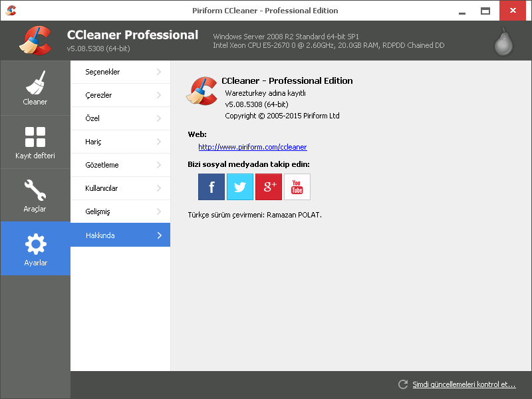Click the update refresh icon near bottom right
The height and width of the screenshot is (399, 532).
click(402, 384)
